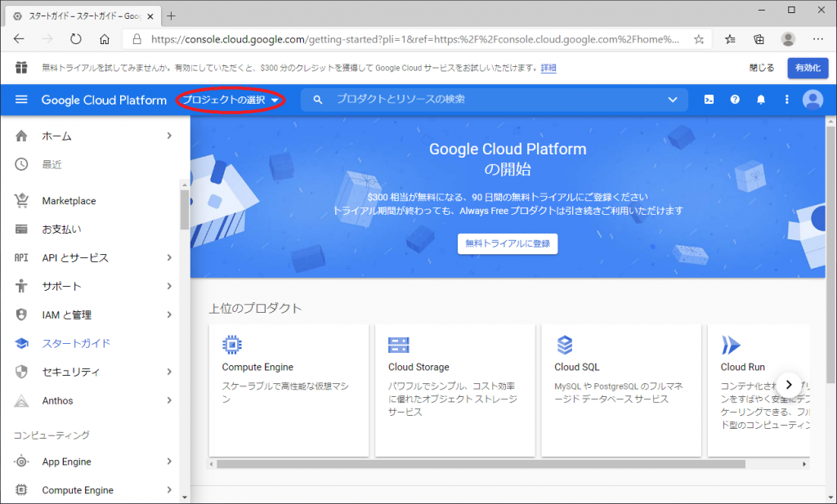Screen dimensions: 837x504
Task: Open プロジェクトの選択 project dropdown
Action: pos(231,100)
